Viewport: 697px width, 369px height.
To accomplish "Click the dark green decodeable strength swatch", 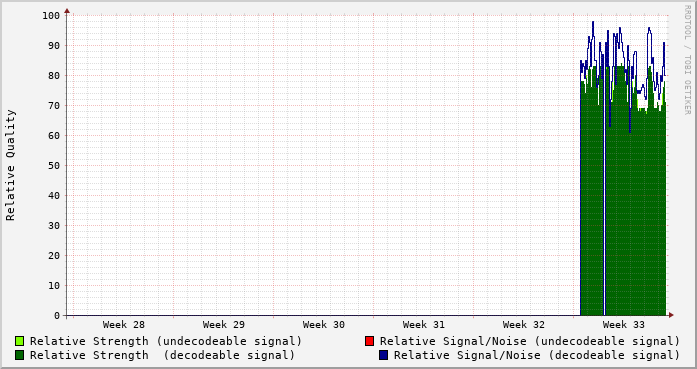I will [20, 355].
